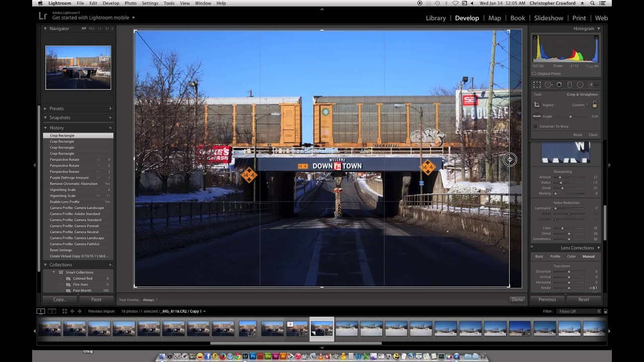Image resolution: width=644 pixels, height=362 pixels.
Task: Select the Radial Filter tool
Action: coord(580,84)
